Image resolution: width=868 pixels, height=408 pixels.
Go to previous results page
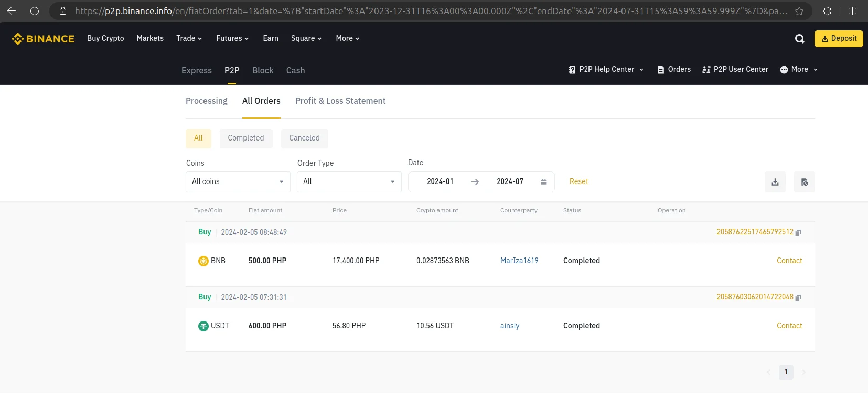[768, 372]
